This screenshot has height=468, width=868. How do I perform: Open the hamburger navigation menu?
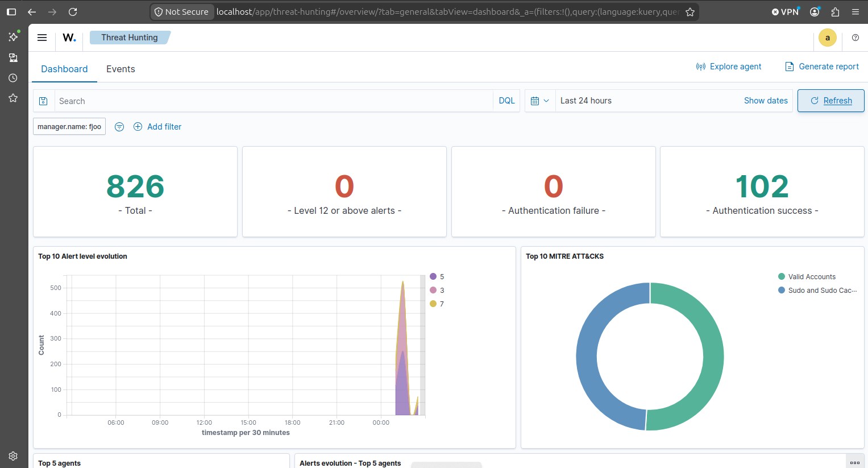tap(42, 38)
